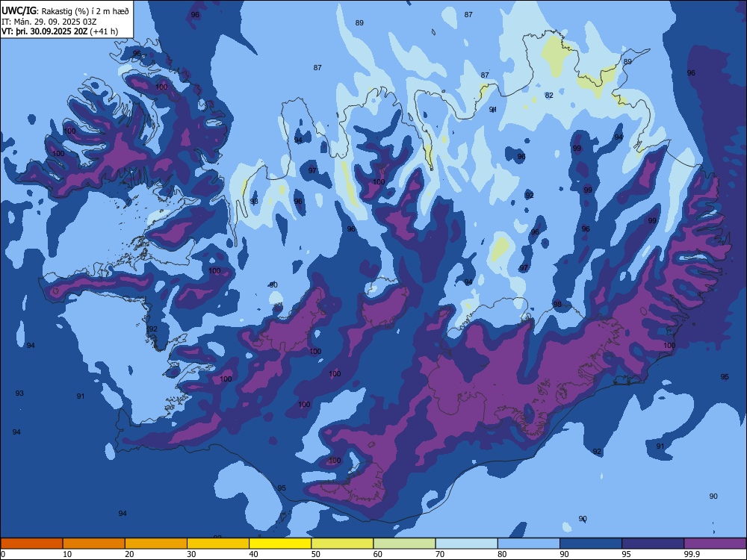Viewport: 747px width, 560px height.
Task: Click the "50" tick label on the color scale
Action: 316,554
